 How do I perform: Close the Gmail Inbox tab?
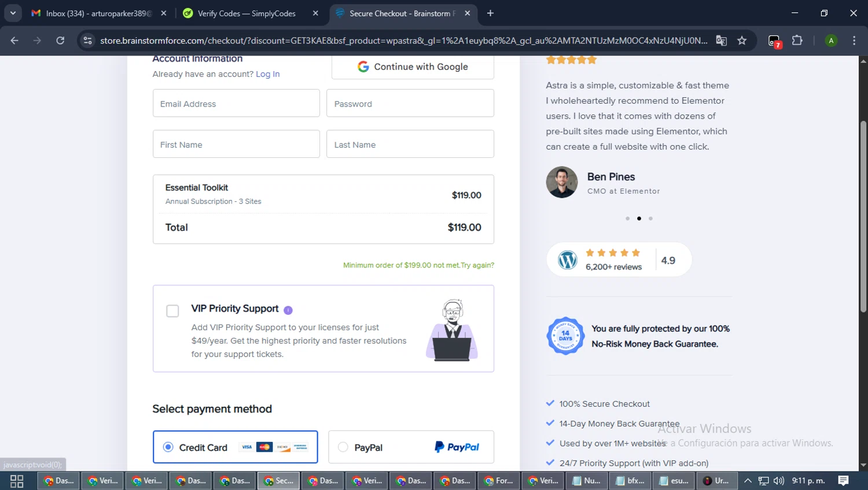[x=164, y=13]
